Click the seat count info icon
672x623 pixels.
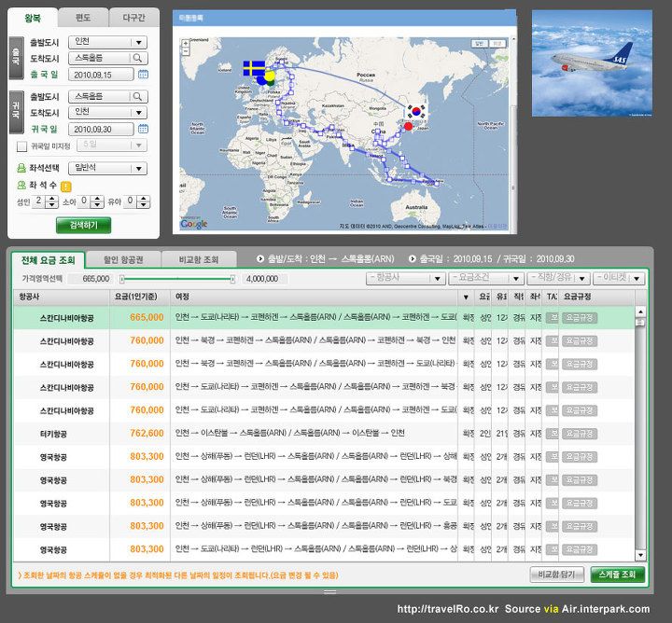[66, 187]
